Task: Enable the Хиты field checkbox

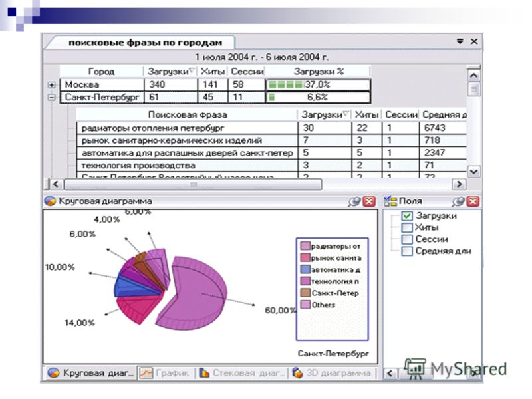Action: [x=407, y=227]
